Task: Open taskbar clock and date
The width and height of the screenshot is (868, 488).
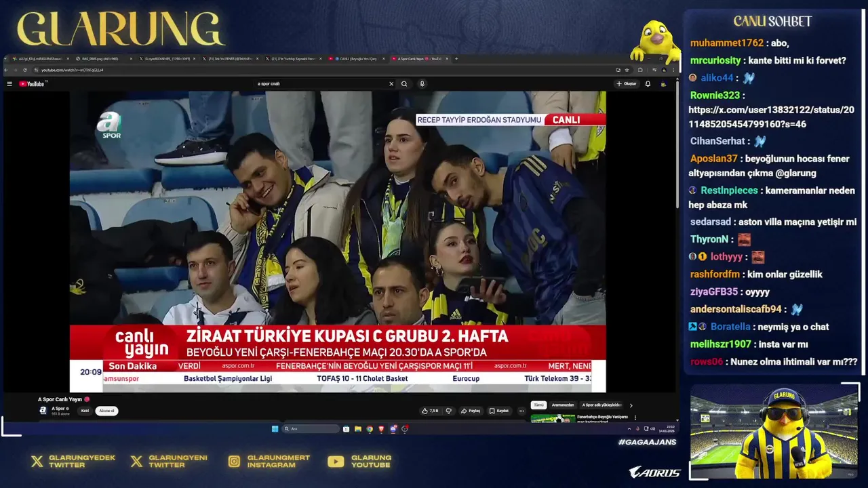Action: point(667,429)
